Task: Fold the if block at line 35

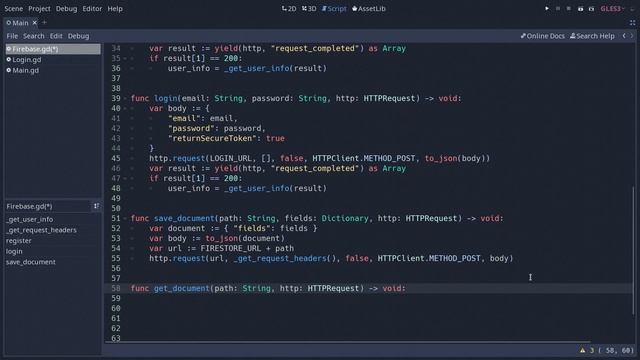Action: [x=125, y=58]
